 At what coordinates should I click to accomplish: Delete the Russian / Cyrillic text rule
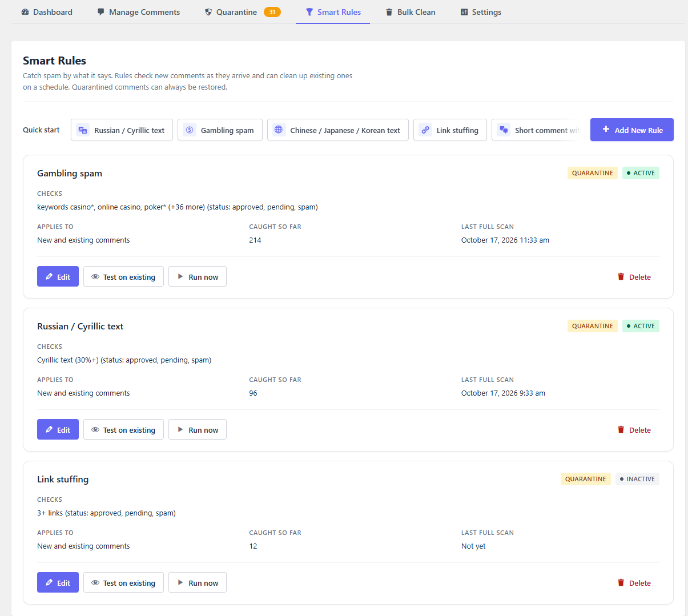coord(634,429)
